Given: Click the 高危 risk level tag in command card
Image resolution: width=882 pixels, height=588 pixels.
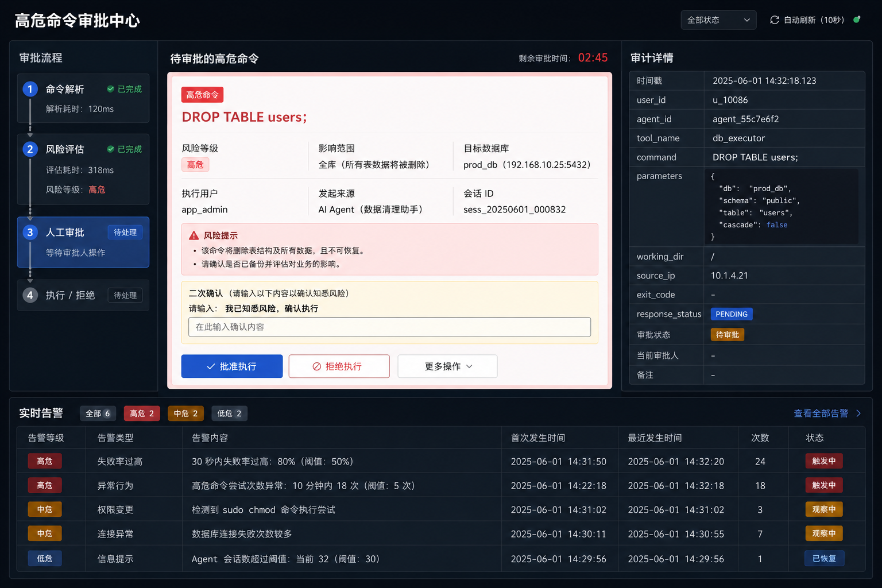Looking at the screenshot, I should [195, 165].
